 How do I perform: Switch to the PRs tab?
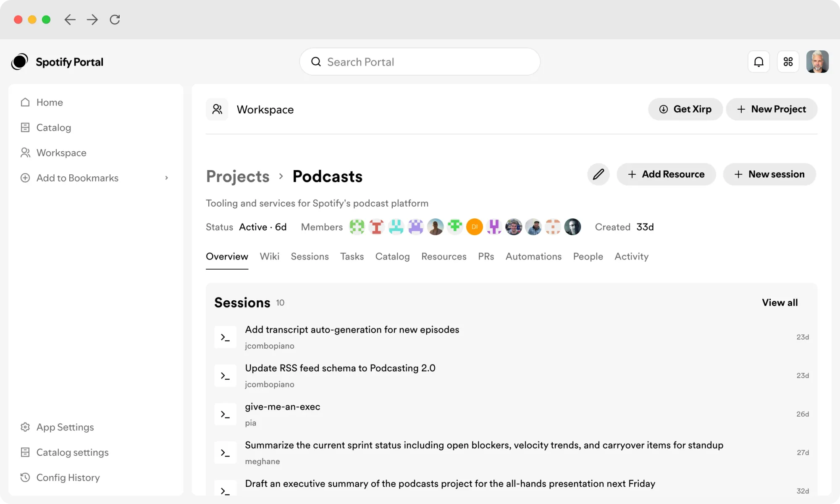486,256
